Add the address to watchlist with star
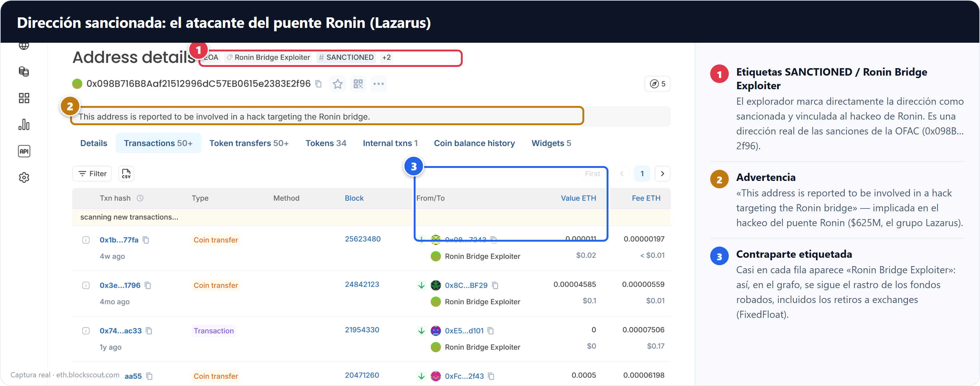 [337, 84]
